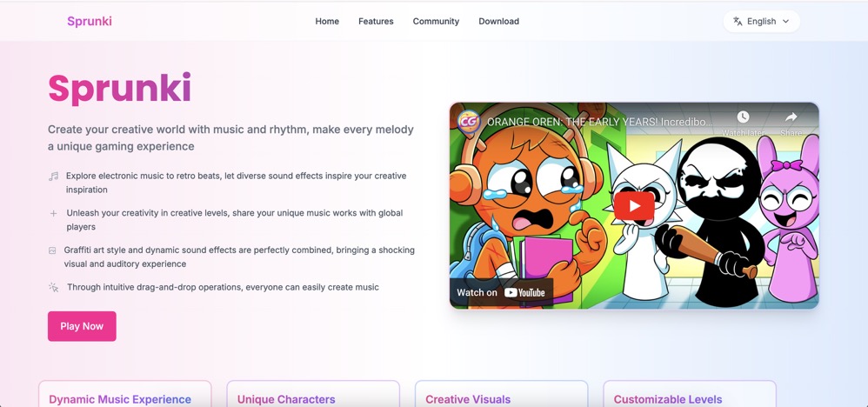868x407 pixels.
Task: Click the image icon beside Graffiti art style
Action: [x=52, y=250]
